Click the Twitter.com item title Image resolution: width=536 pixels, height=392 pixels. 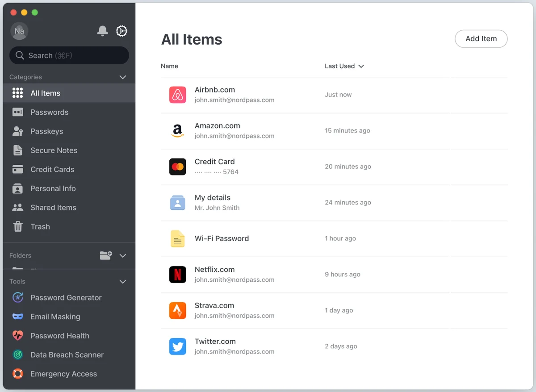215,342
